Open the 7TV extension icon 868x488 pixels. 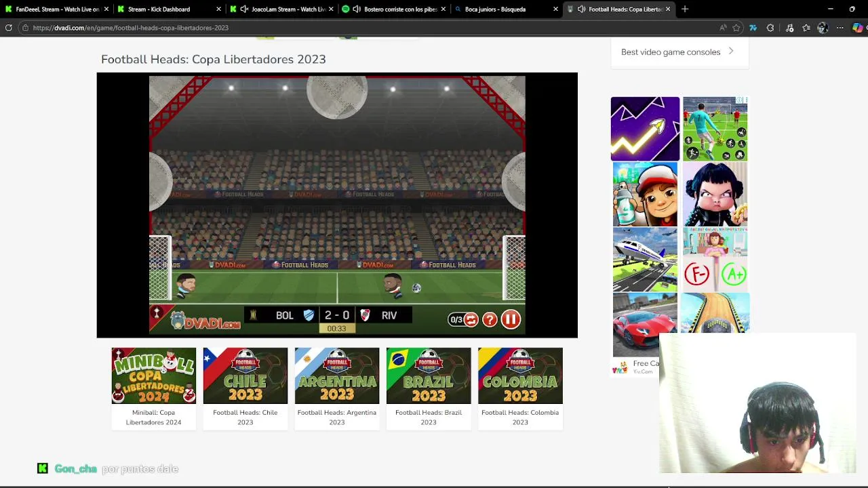(753, 28)
